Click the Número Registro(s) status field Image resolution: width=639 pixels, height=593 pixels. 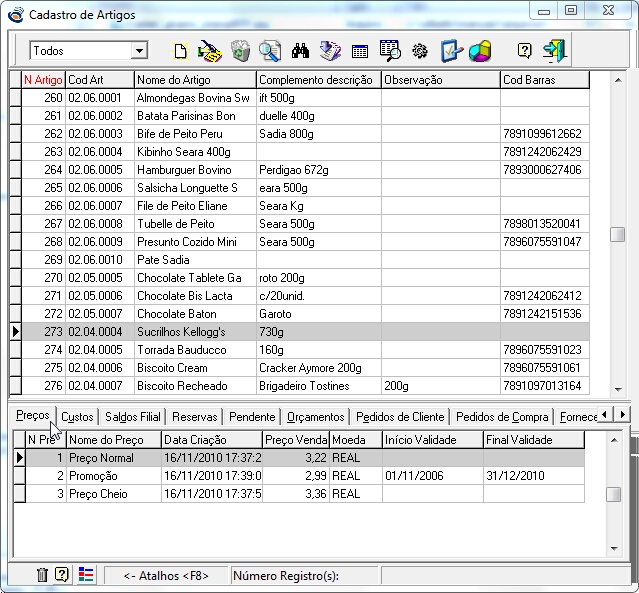[305, 576]
